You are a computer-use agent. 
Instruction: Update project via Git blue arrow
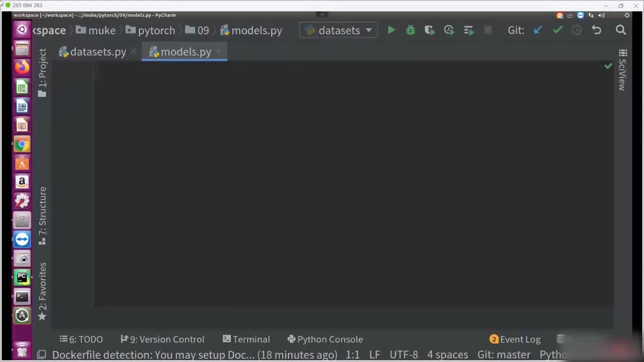(x=538, y=30)
